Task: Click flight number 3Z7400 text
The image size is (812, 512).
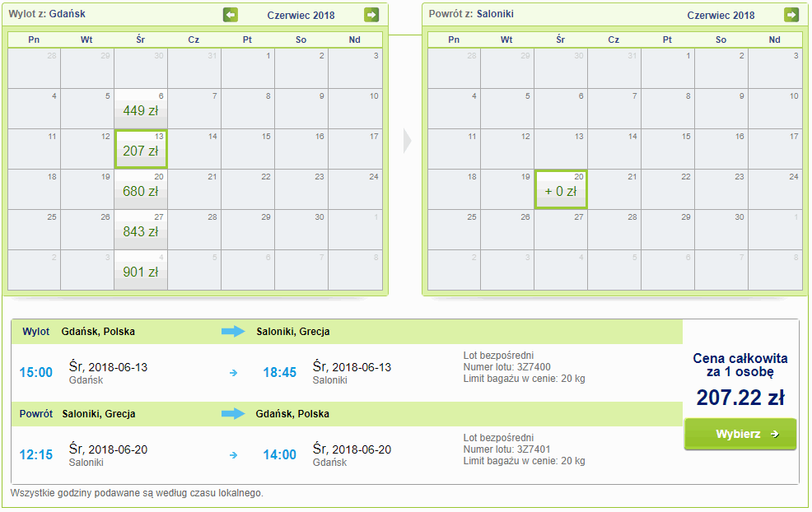Action: click(506, 367)
